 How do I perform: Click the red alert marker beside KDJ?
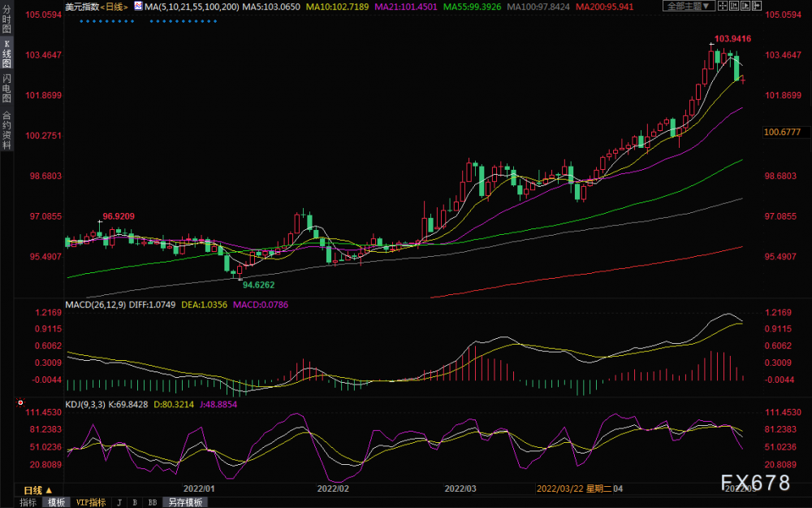(20, 402)
